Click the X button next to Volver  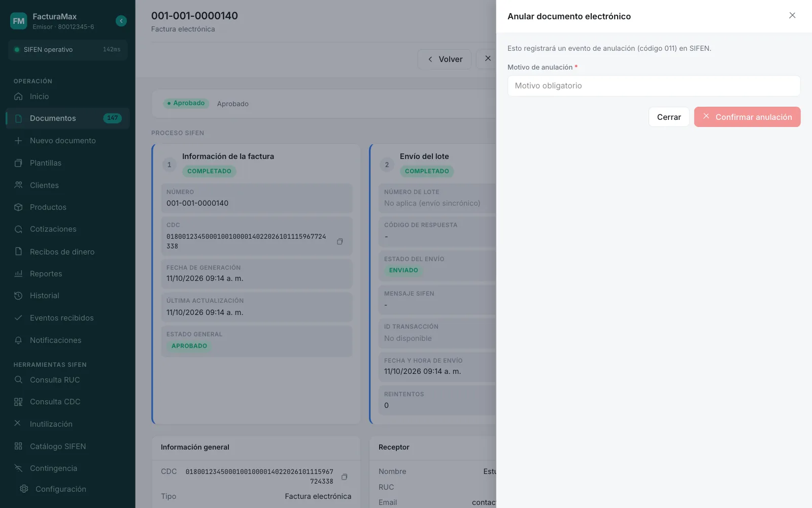[x=488, y=59]
